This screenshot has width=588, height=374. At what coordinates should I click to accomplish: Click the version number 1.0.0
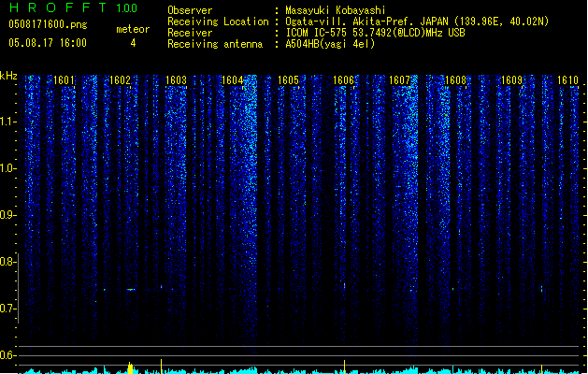pos(126,7)
